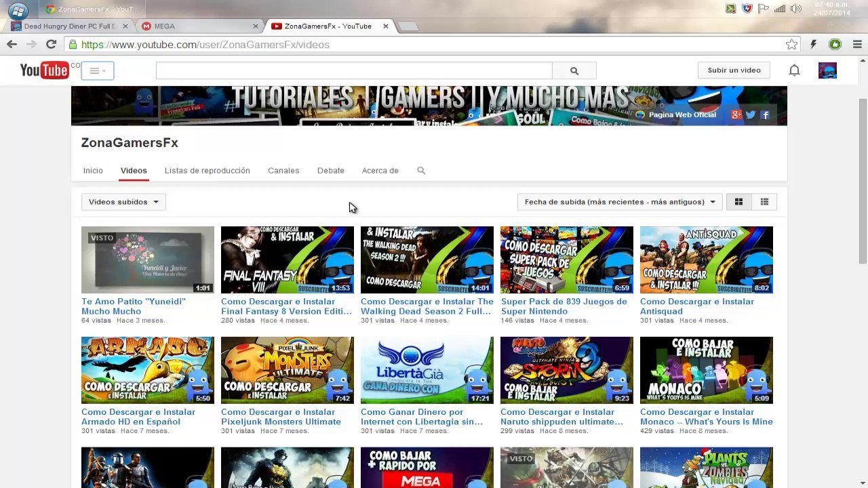This screenshot has width=868, height=488.
Task: Switch to grid view
Action: coord(738,202)
